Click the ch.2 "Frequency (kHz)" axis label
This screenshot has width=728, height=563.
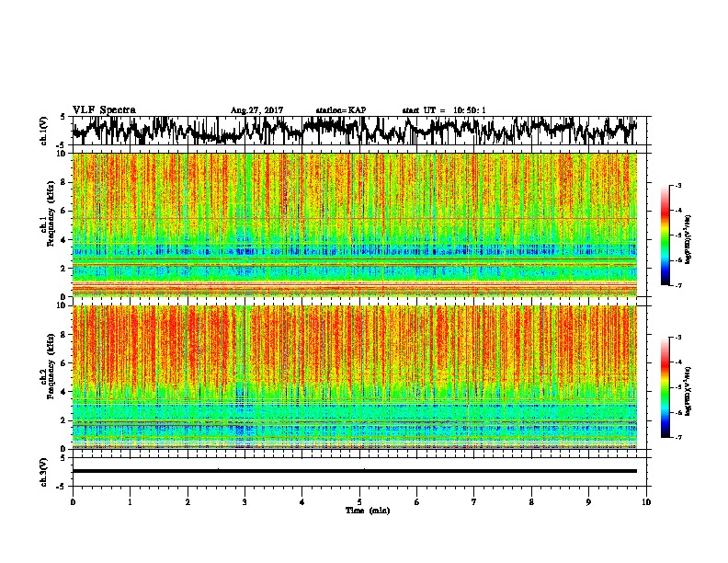51,366
